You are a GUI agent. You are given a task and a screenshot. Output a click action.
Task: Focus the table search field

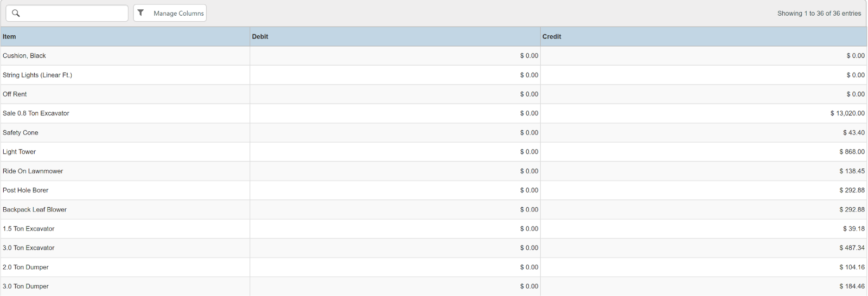(x=73, y=13)
